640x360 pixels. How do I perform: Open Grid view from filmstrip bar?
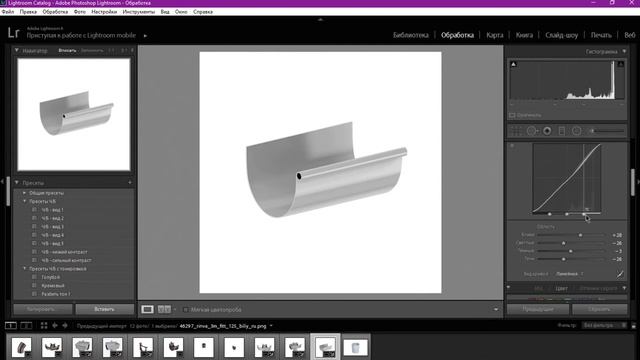pyautogui.click(x=44, y=325)
